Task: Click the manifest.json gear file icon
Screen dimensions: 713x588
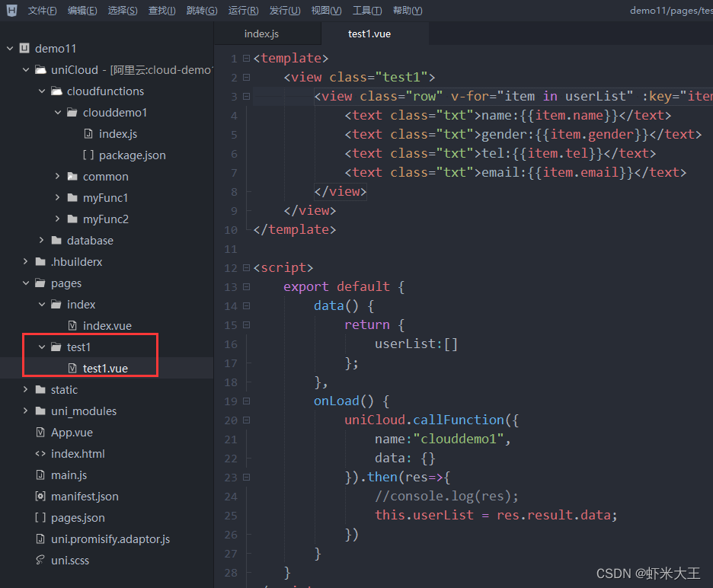Action: coord(40,496)
